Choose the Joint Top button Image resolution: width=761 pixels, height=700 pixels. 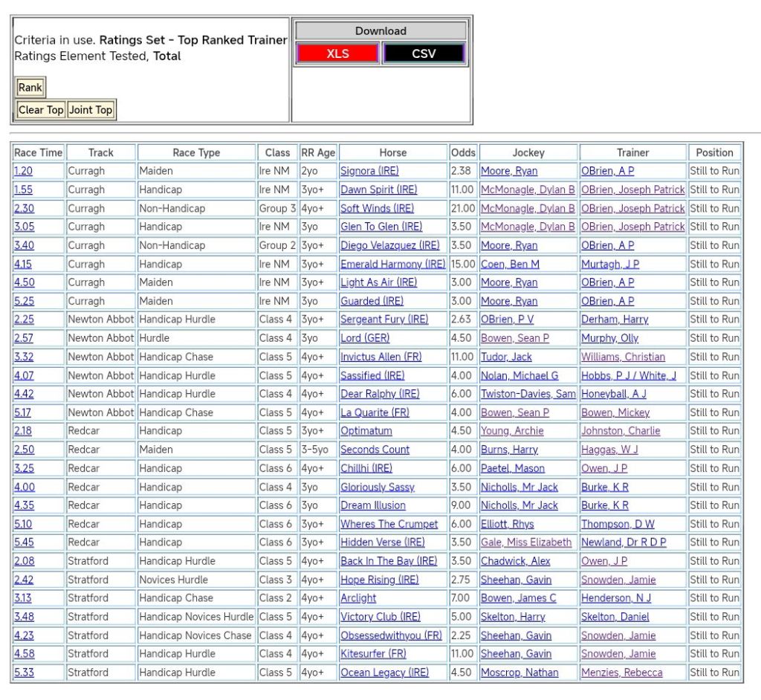[x=91, y=110]
